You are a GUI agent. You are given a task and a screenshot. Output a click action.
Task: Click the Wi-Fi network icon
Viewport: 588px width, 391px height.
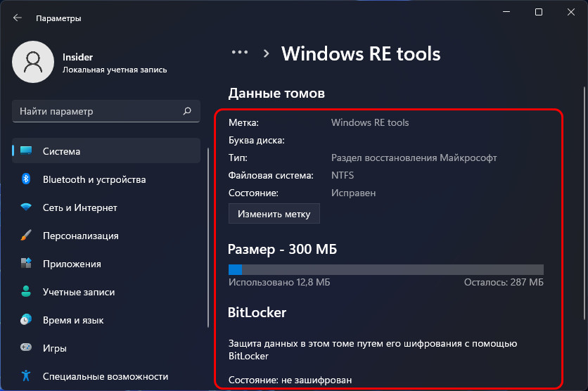(x=26, y=207)
